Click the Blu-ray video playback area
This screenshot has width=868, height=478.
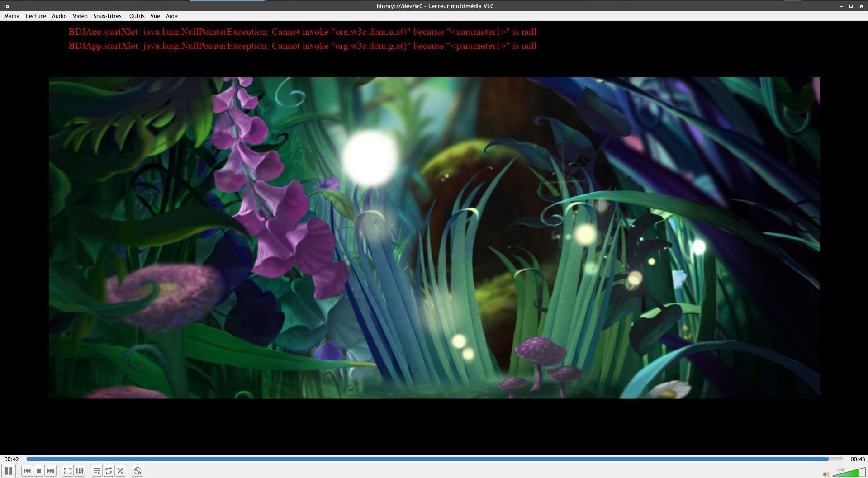[434, 237]
